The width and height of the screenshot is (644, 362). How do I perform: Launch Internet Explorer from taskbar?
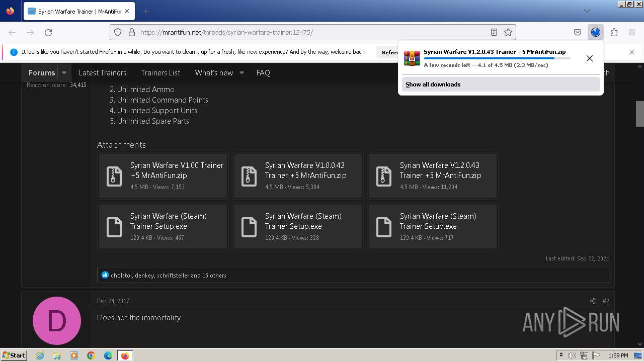click(x=40, y=355)
